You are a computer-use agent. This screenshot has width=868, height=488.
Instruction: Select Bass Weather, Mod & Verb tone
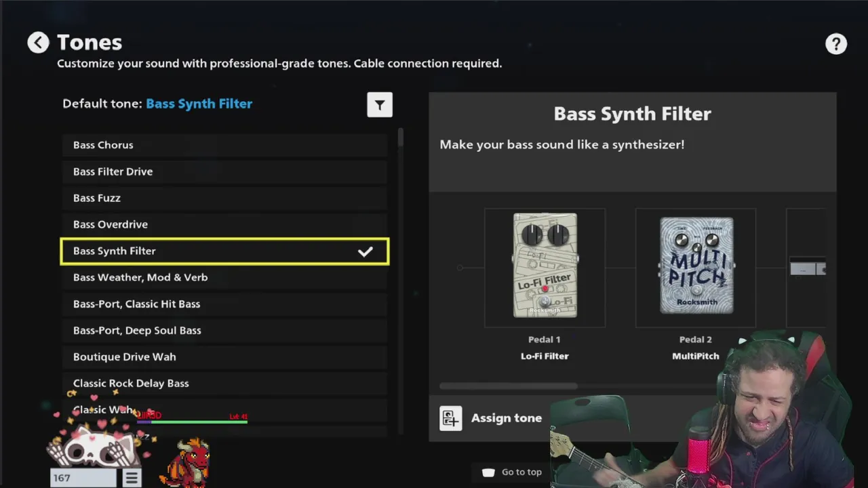point(224,277)
